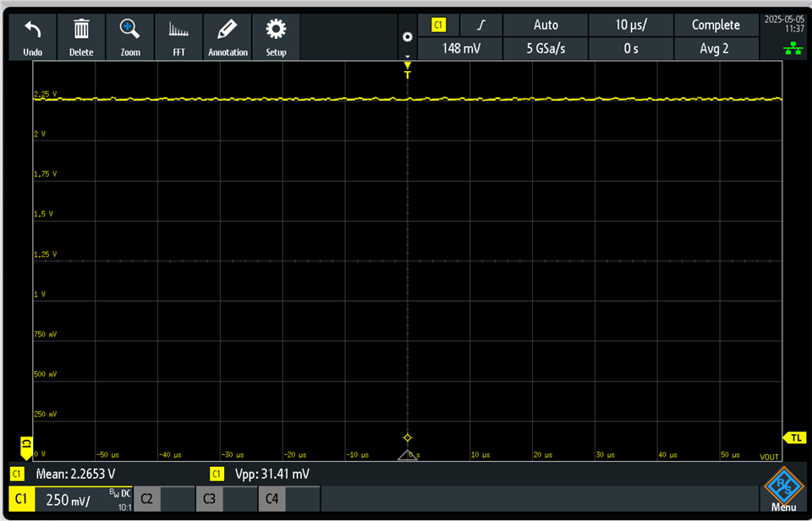The width and height of the screenshot is (812, 521).
Task: Open the 10 µs/ time scale setting
Action: tap(631, 25)
